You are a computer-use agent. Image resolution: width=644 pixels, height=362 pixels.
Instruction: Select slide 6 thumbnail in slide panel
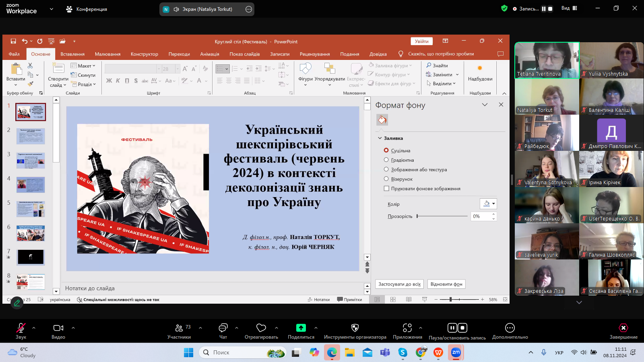pyautogui.click(x=31, y=233)
